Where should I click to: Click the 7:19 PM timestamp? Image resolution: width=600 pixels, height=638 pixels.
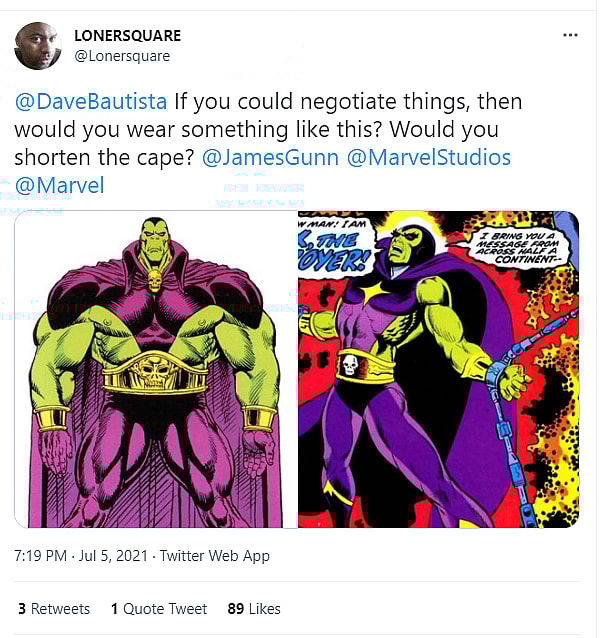[x=40, y=556]
